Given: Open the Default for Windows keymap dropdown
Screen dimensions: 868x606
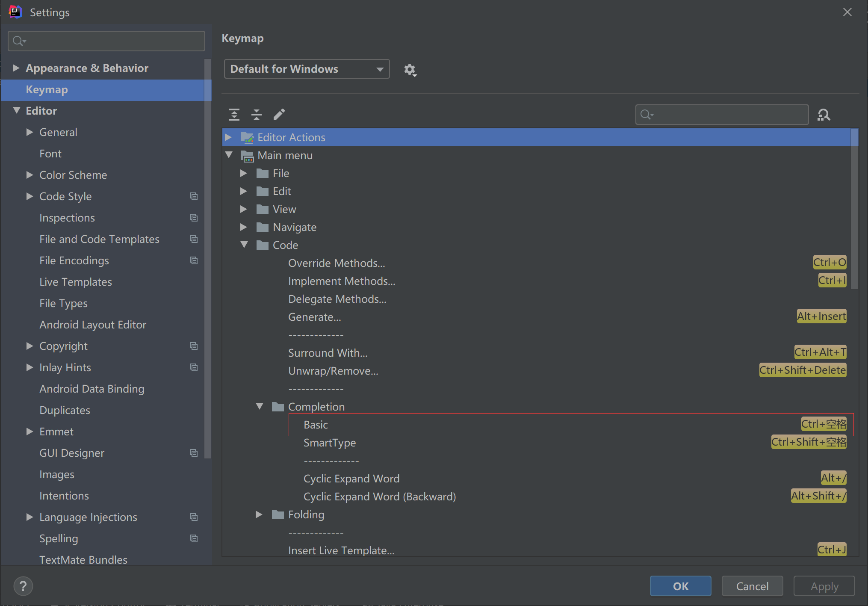Looking at the screenshot, I should pyautogui.click(x=307, y=69).
